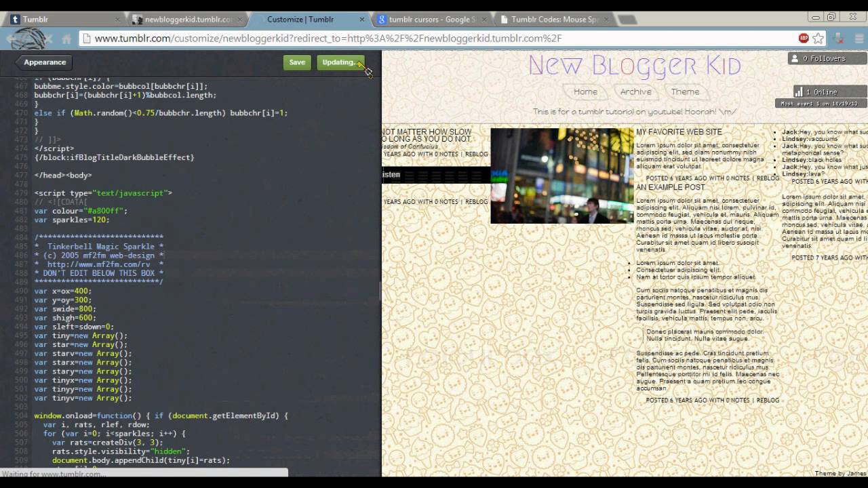This screenshot has width=868, height=488.
Task: Go back to the Appearance panel
Action: [x=43, y=62]
